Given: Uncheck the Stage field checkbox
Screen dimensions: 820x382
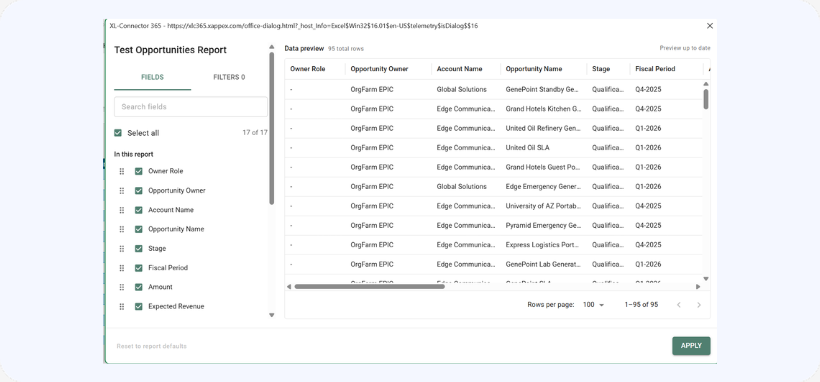Looking at the screenshot, I should 139,249.
